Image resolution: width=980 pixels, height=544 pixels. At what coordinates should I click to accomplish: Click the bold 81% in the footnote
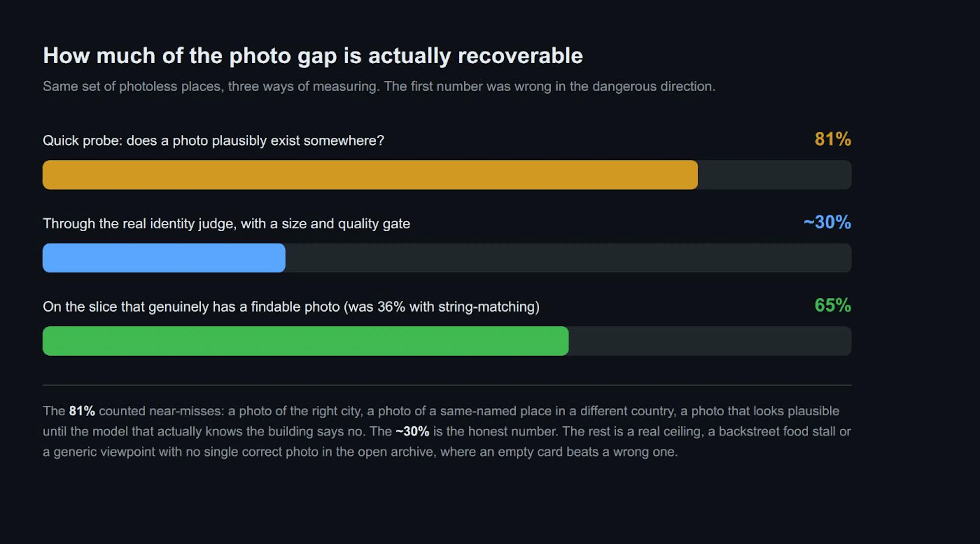[x=82, y=411]
